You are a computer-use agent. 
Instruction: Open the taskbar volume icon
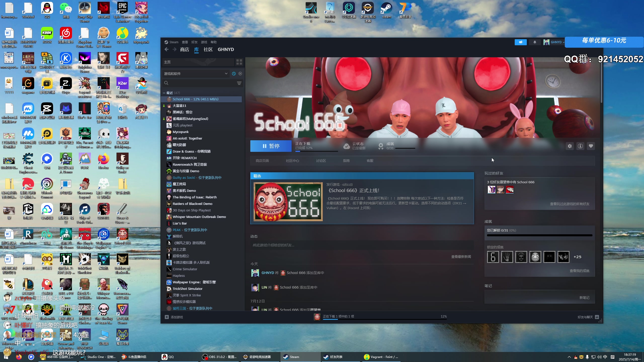599,357
